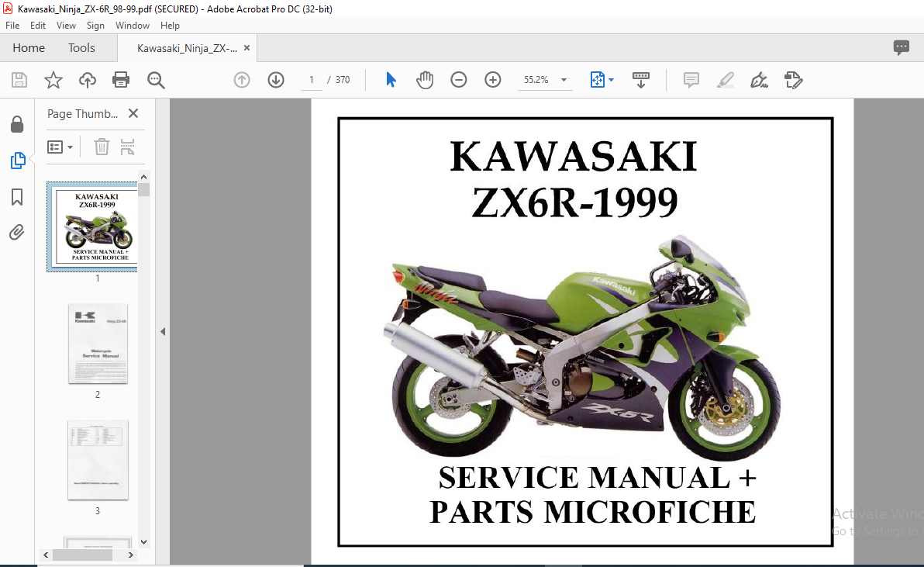Open the Window menu
924x567 pixels.
pos(132,26)
